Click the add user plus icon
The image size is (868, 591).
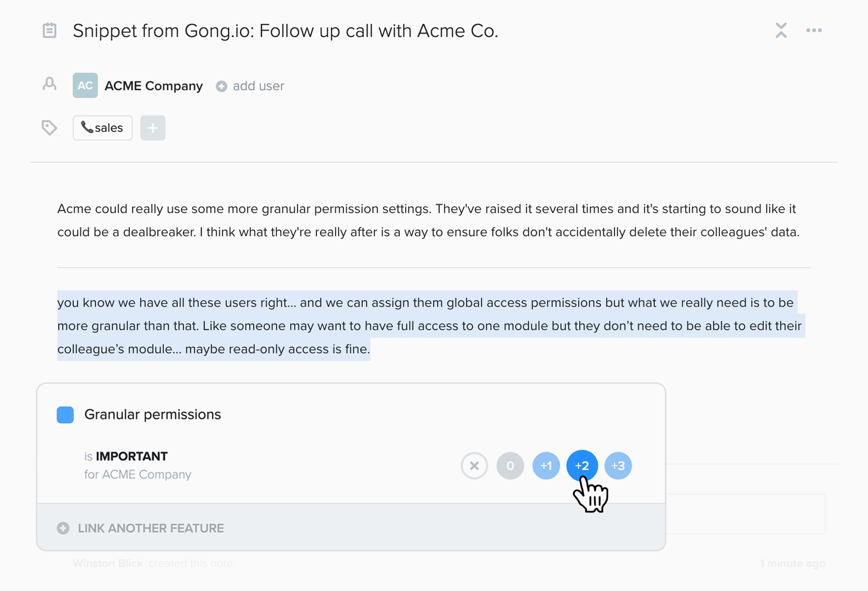tap(222, 86)
